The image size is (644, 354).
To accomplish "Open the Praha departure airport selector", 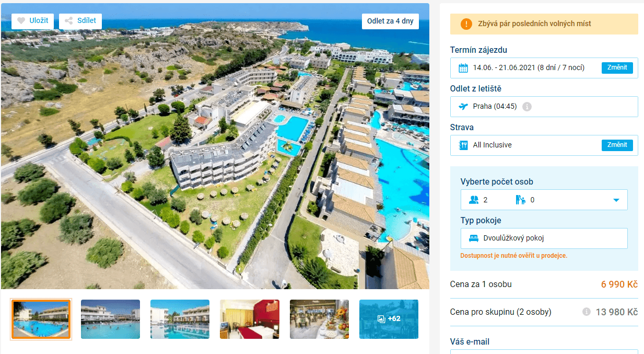I will pyautogui.click(x=544, y=107).
